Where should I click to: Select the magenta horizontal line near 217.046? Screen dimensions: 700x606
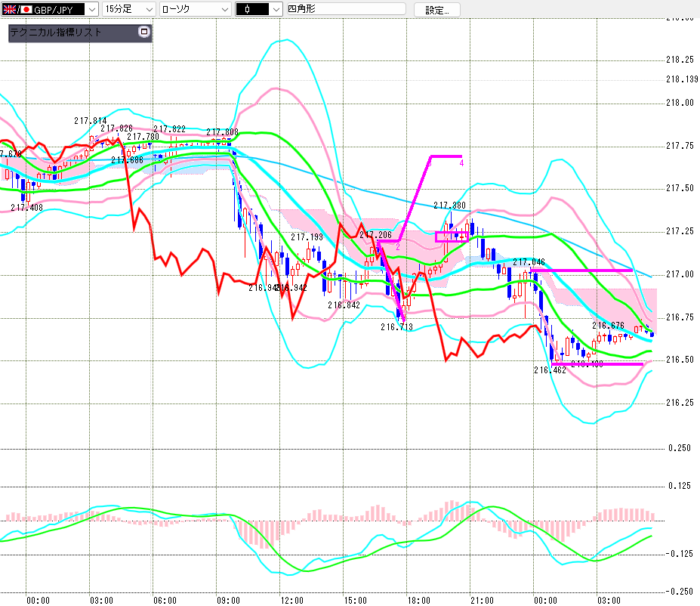pyautogui.click(x=581, y=271)
